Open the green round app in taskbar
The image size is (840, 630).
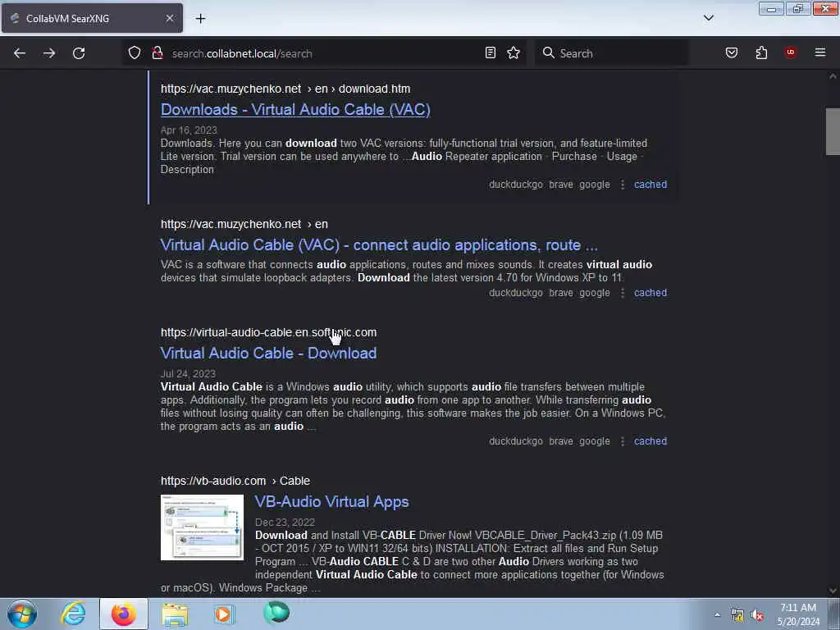pos(276,613)
